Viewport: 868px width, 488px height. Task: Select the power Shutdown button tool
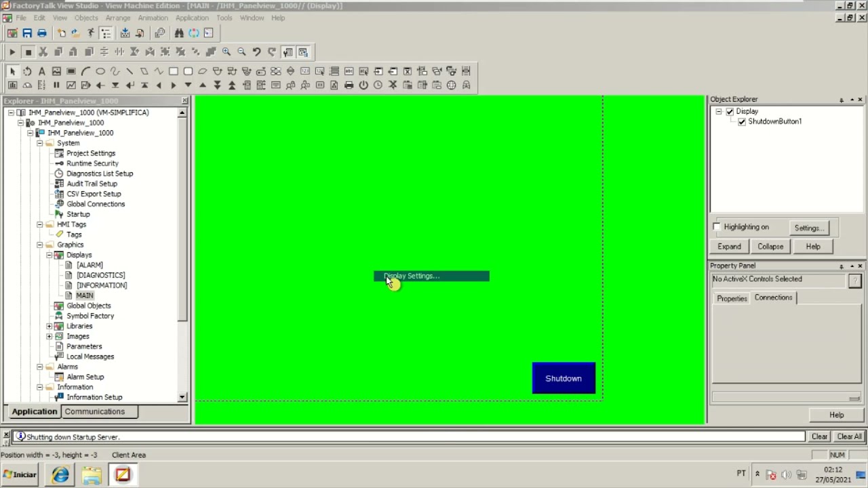click(363, 85)
